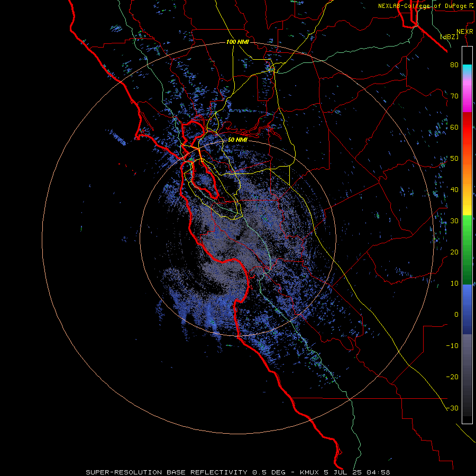Click the NEXR label above the color scale

[x=465, y=32]
